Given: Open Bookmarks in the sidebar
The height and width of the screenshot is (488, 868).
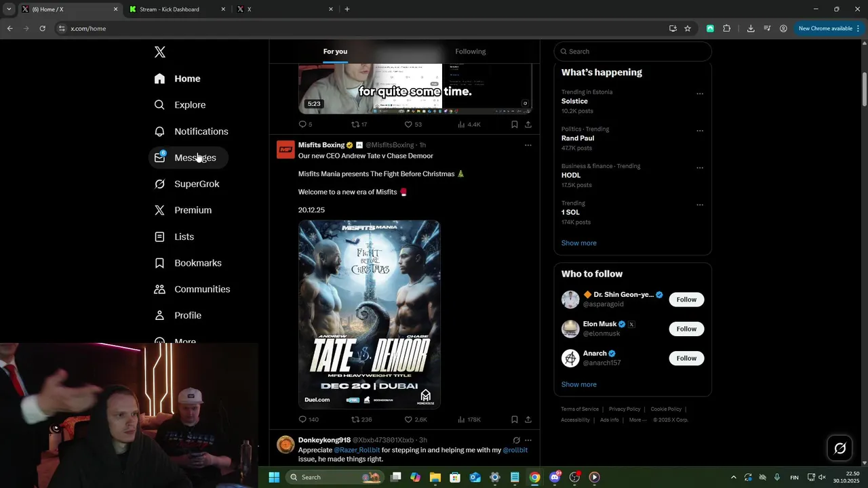Looking at the screenshot, I should 188,263.
